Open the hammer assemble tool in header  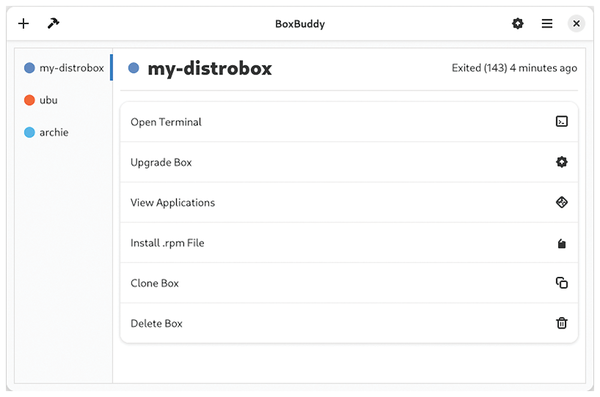click(53, 23)
